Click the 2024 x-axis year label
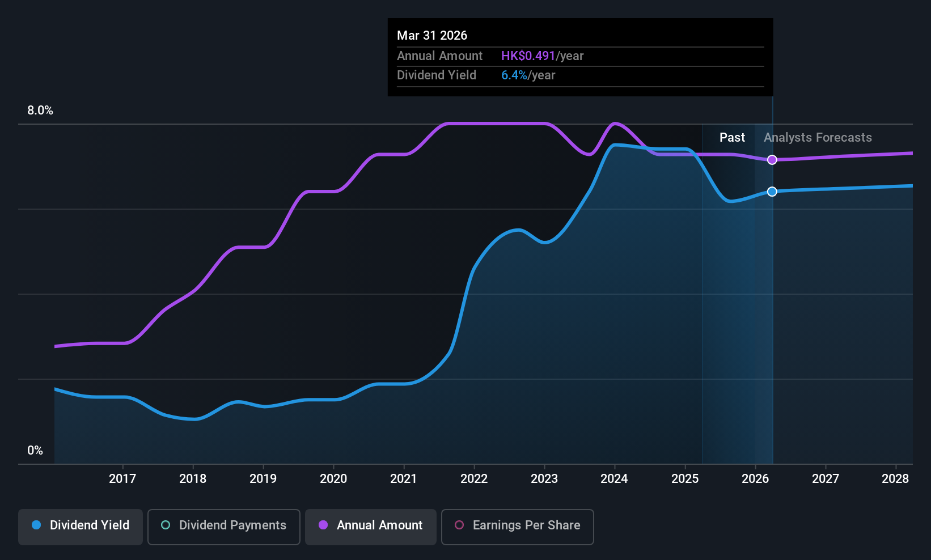This screenshot has height=560, width=931. coord(614,478)
